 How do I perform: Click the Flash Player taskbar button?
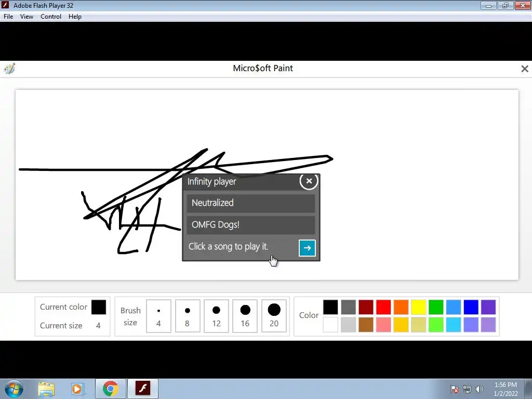click(x=143, y=389)
